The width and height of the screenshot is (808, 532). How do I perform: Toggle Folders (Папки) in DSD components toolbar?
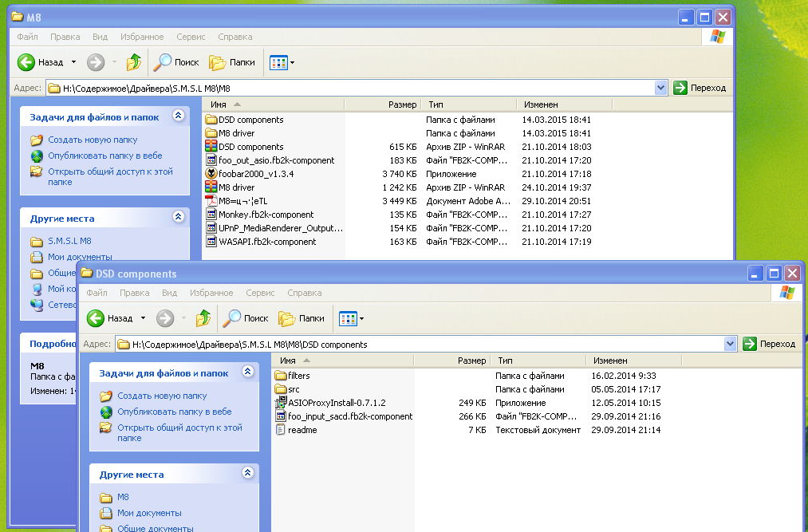tap(302, 318)
